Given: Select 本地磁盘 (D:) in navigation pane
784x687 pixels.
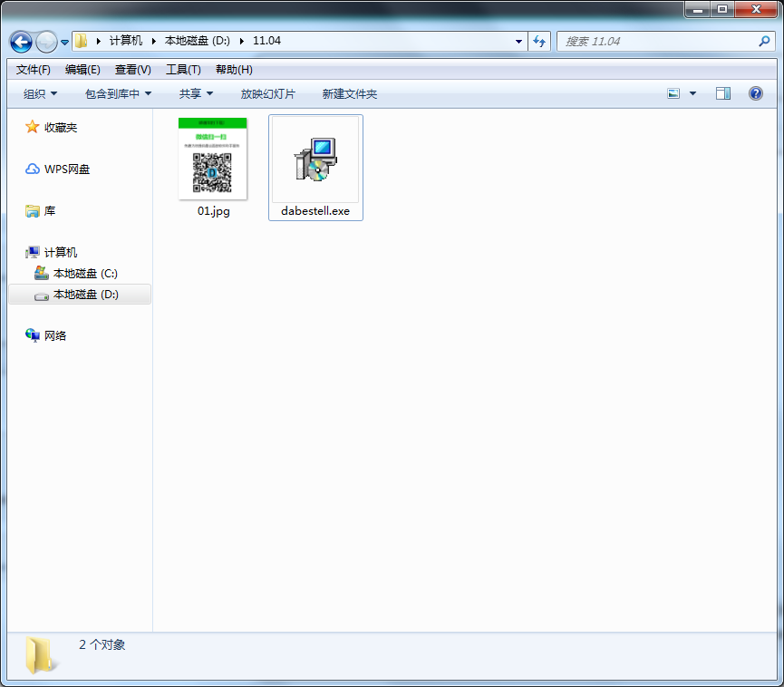Looking at the screenshot, I should [x=80, y=295].
